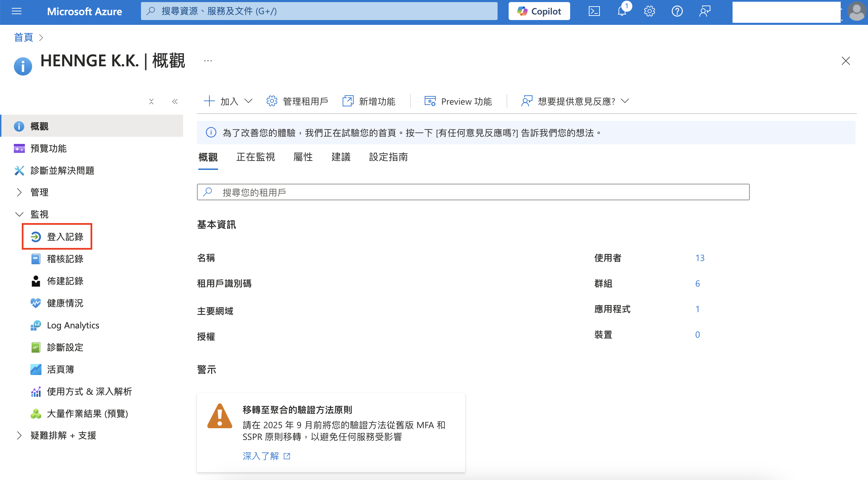
Task: Expand 疑難排解 + 支援 section
Action: coord(19,435)
